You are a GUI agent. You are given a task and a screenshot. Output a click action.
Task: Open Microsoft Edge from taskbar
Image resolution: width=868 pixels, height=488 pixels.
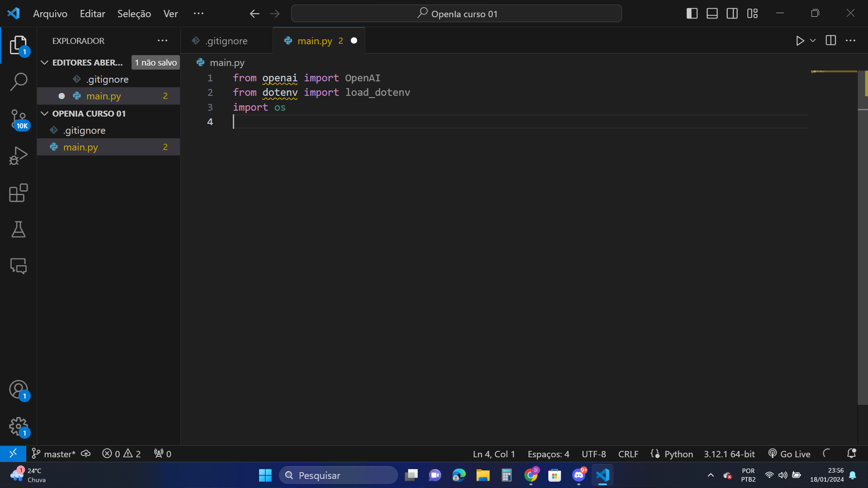459,475
